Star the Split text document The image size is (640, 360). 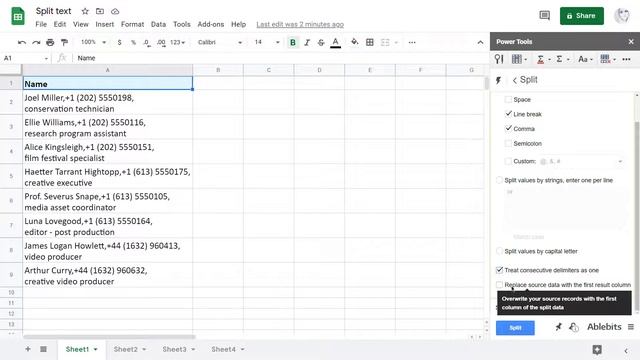85,11
